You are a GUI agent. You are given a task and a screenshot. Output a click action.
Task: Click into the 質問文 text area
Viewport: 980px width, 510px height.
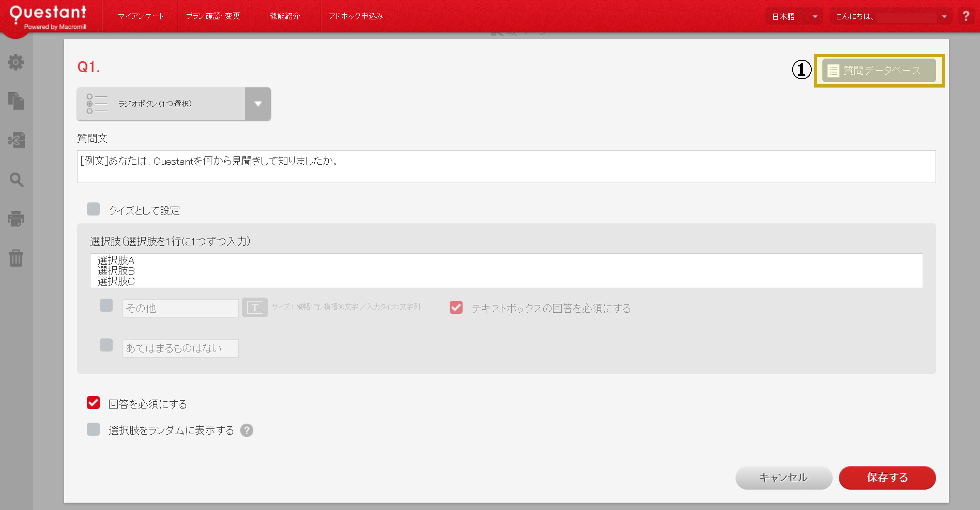tap(506, 167)
